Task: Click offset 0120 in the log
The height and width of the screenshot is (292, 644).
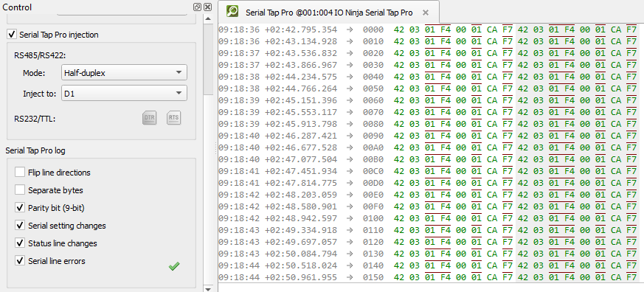Action: pyautogui.click(x=373, y=241)
